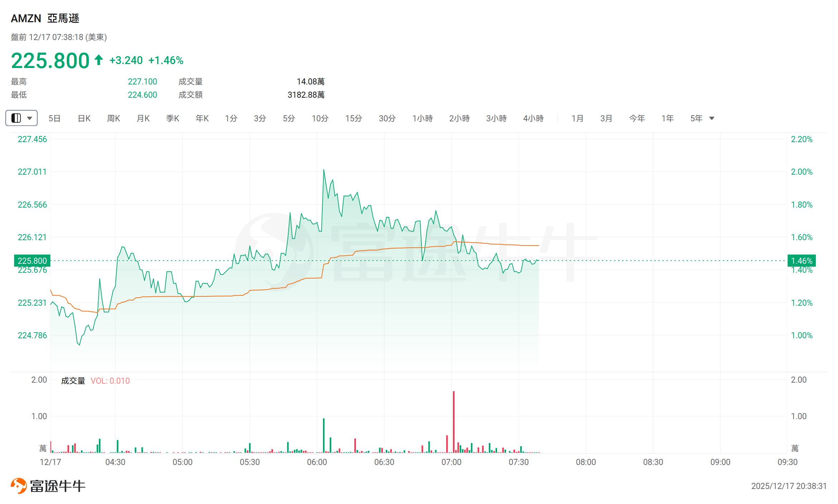Click the 成交量 volume indicator label
The height and width of the screenshot is (504, 838).
(x=73, y=381)
